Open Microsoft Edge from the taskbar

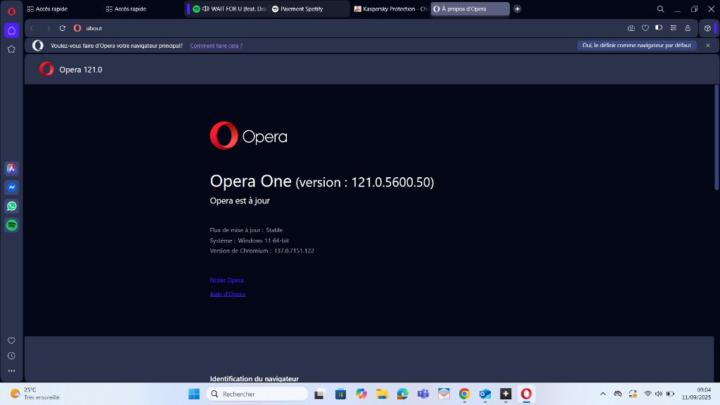point(402,394)
